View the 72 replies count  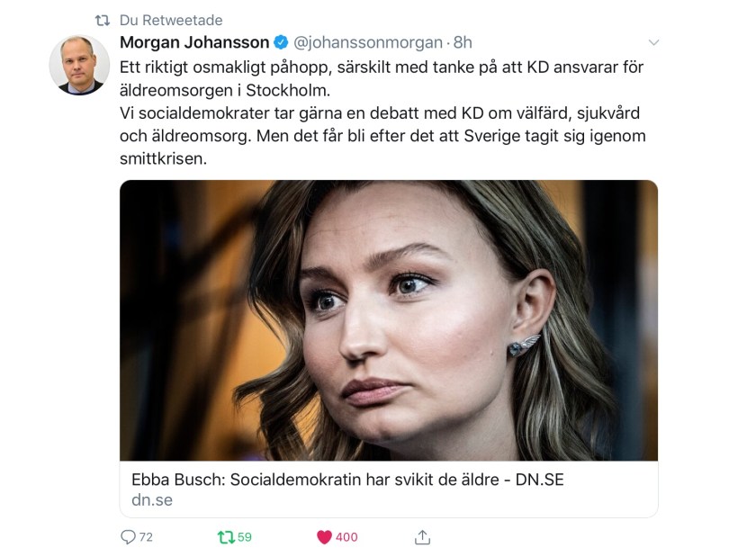[146, 536]
